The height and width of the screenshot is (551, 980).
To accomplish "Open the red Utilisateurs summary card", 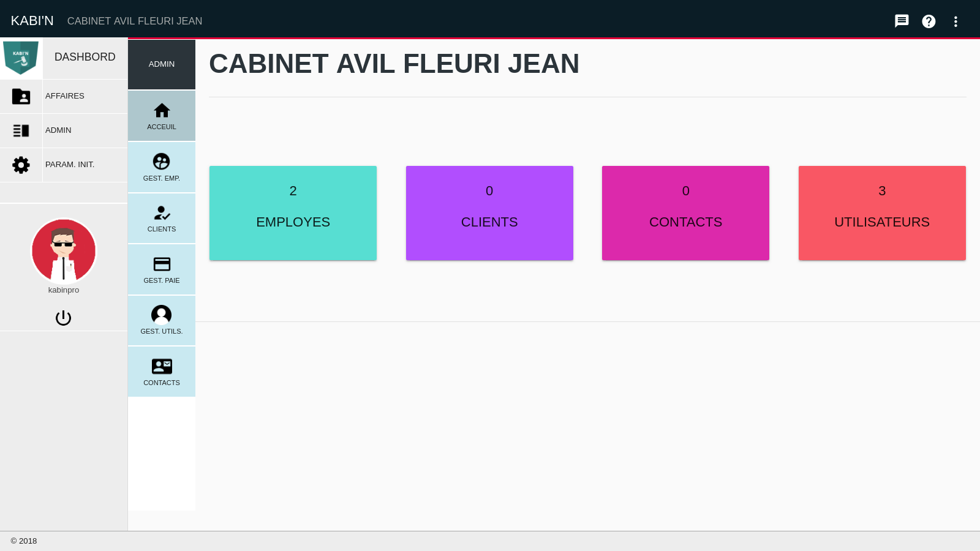I will click(882, 213).
